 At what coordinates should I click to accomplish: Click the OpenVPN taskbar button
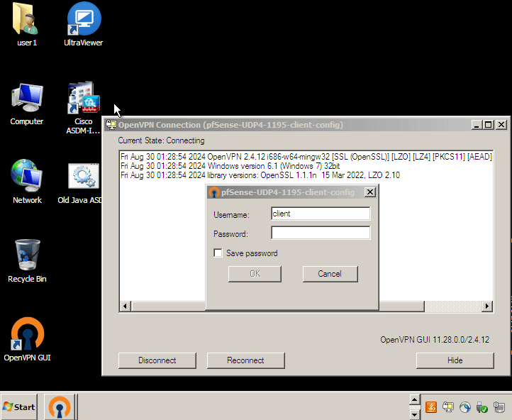60,407
